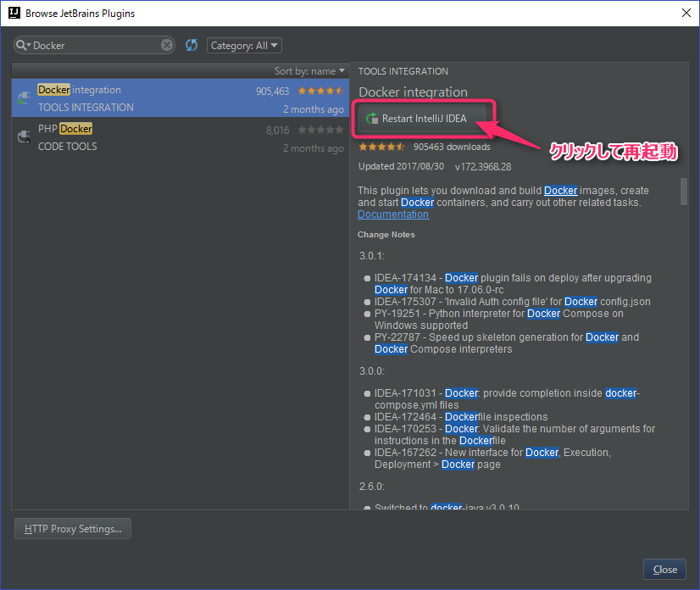Open the Category: All dropdown
700x590 pixels.
(244, 46)
